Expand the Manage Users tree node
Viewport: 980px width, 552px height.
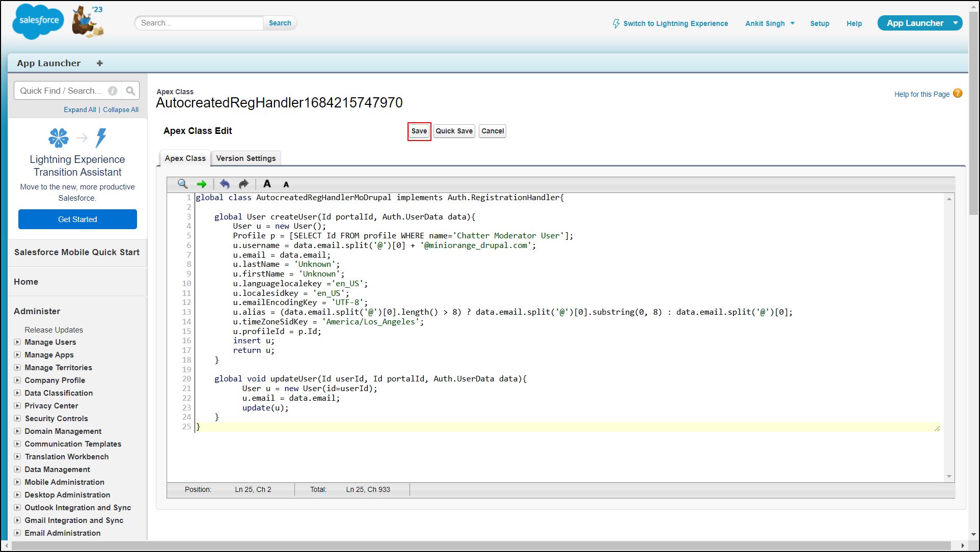click(17, 342)
